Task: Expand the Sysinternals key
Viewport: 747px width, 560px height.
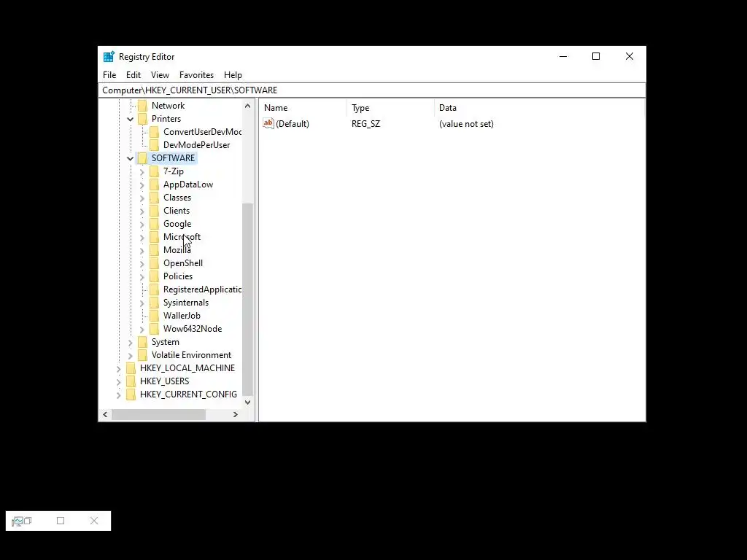Action: [x=142, y=303]
